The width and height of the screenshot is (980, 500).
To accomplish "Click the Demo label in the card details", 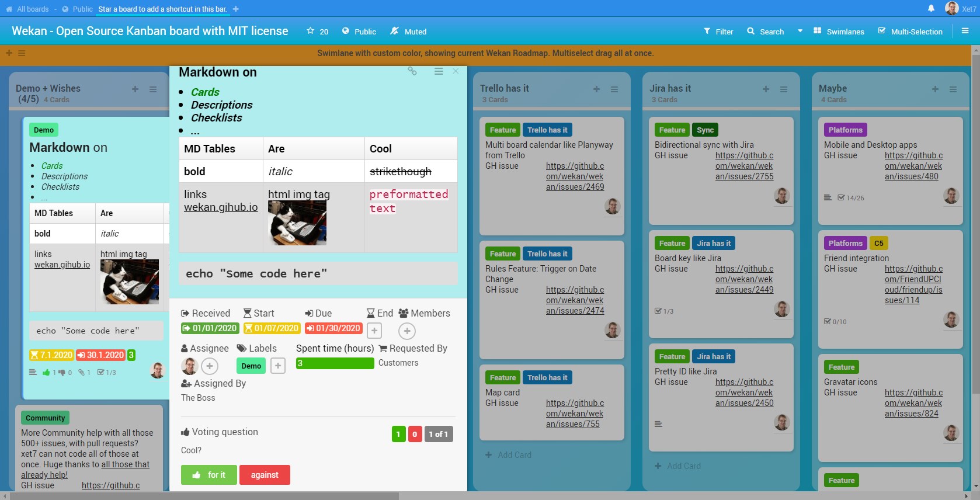I will point(251,366).
